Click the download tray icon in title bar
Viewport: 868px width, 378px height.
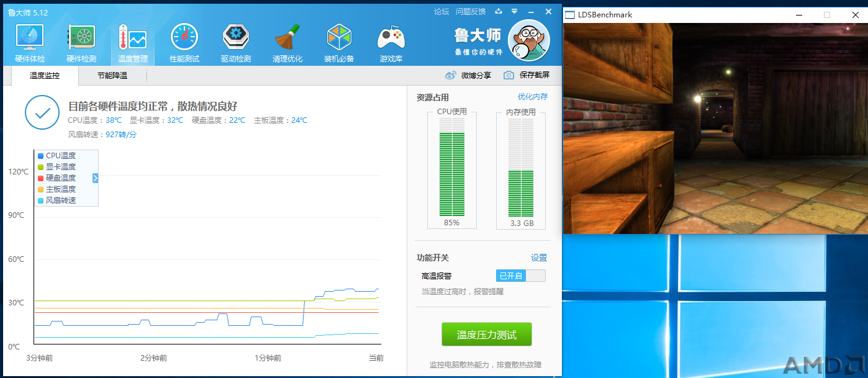(498, 11)
